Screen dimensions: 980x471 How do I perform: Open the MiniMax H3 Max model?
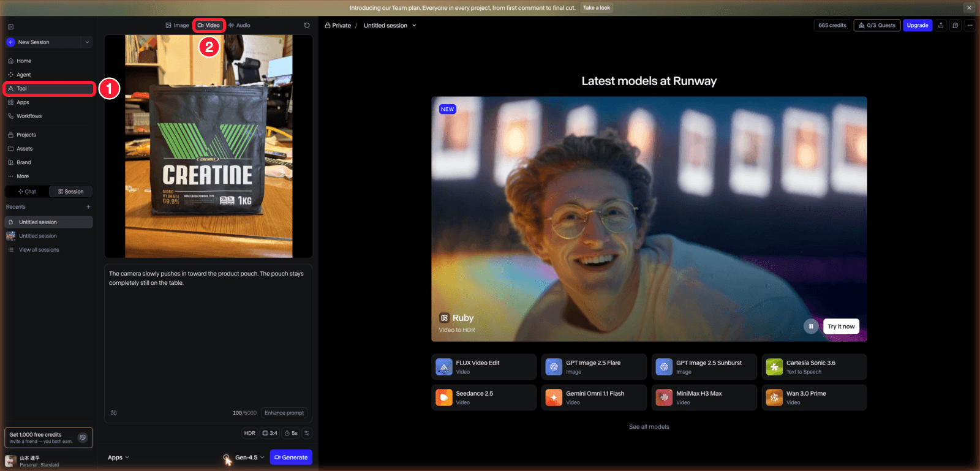click(704, 398)
